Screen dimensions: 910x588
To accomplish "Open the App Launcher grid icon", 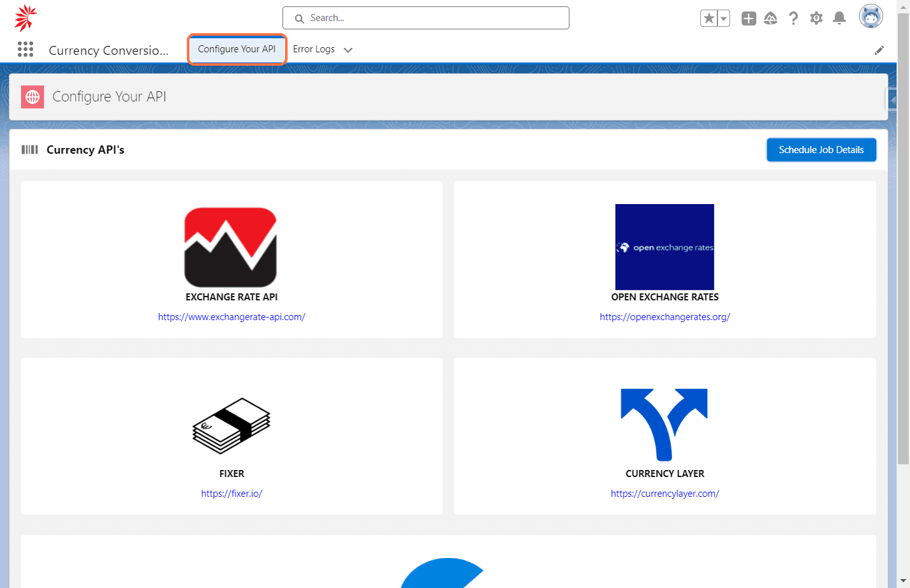I will pos(26,50).
